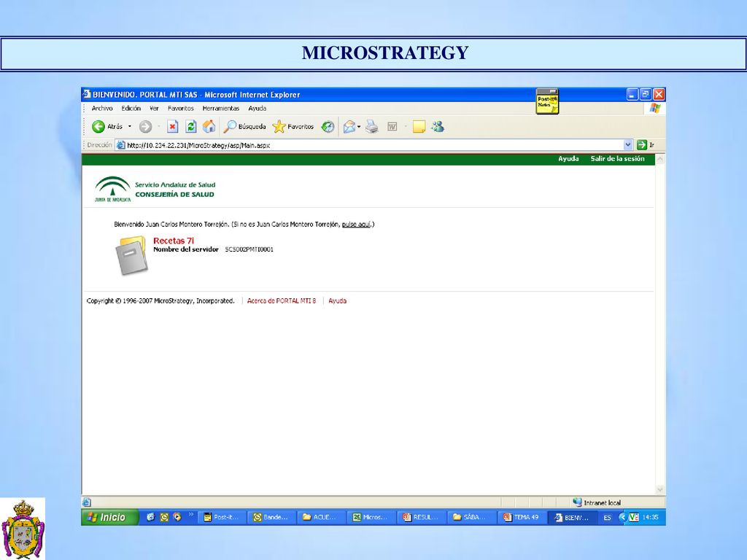Open the Búsqueda search pane
The height and width of the screenshot is (560, 747).
(x=245, y=127)
